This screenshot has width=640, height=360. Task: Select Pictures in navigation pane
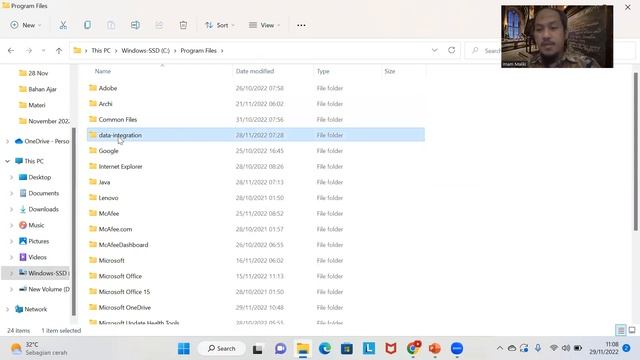[x=38, y=241]
